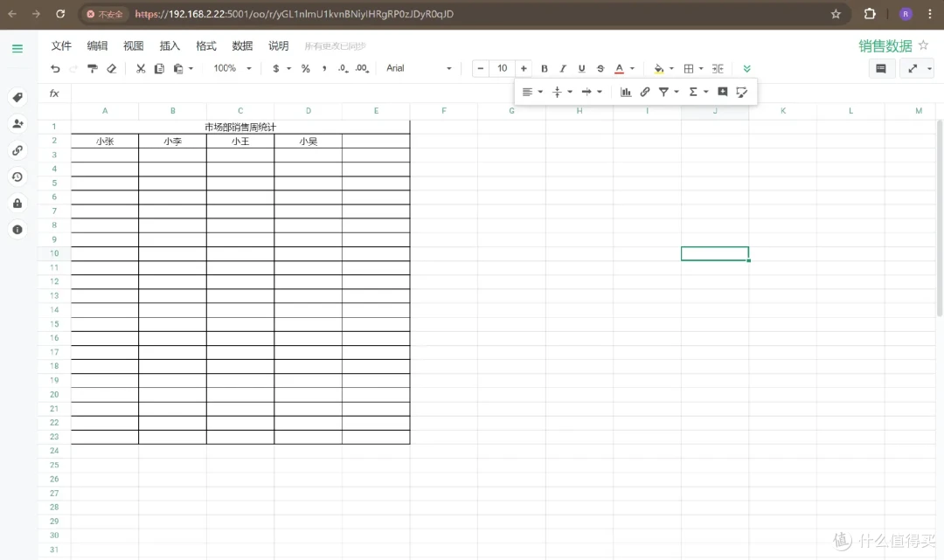The height and width of the screenshot is (560, 944).
Task: Click the horizontal align icon
Action: point(527,92)
